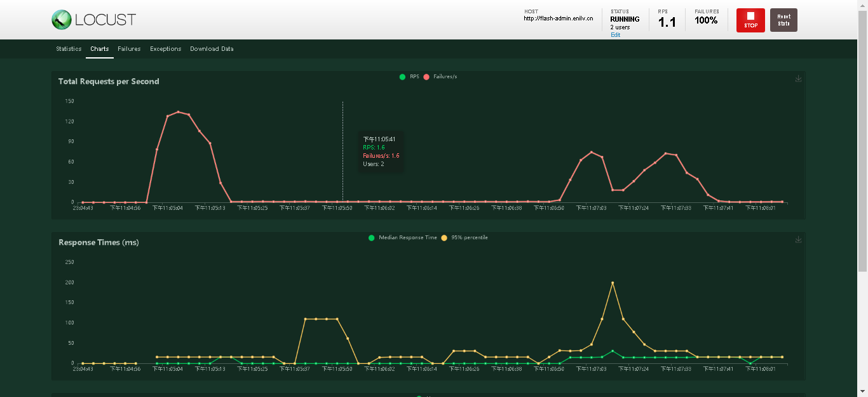Click the RUNNING status text
This screenshot has height=397, width=868.
tap(625, 19)
